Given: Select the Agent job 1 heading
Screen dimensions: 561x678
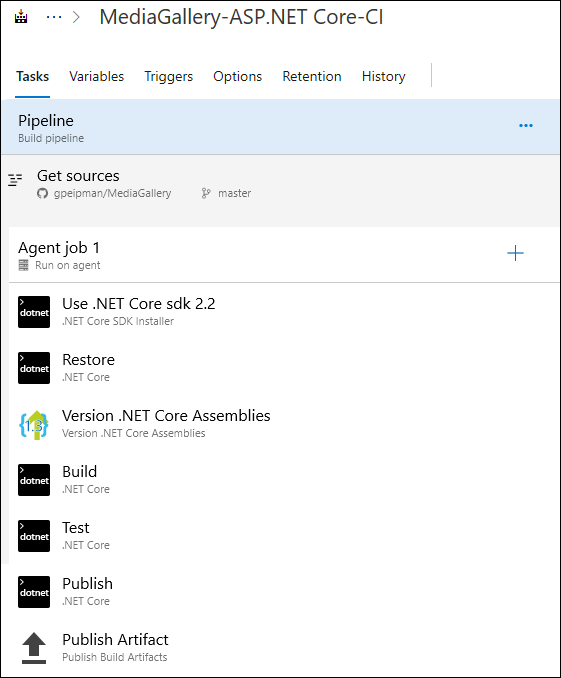Looking at the screenshot, I should 59,248.
